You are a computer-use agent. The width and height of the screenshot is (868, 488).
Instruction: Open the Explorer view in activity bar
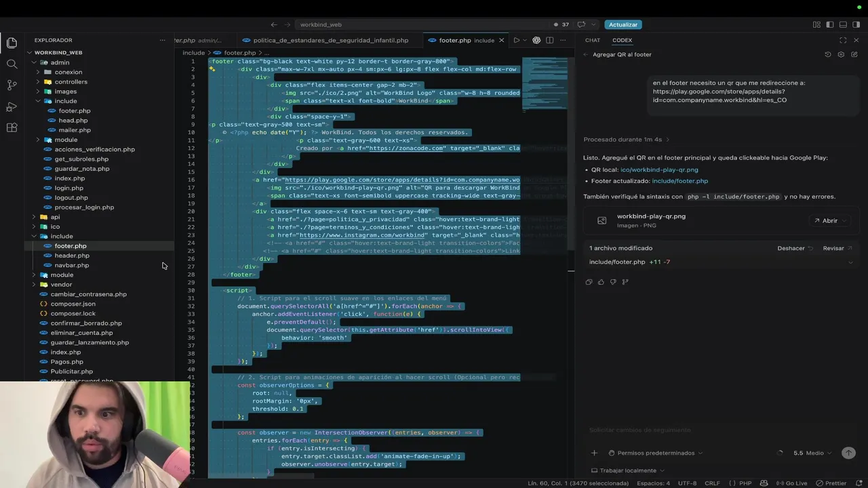pos(12,43)
